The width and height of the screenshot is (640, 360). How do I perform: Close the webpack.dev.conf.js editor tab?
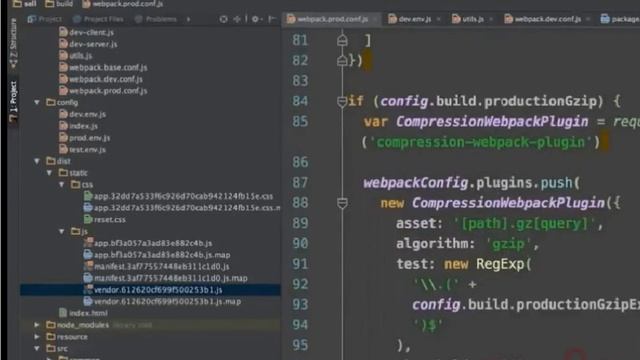click(588, 19)
